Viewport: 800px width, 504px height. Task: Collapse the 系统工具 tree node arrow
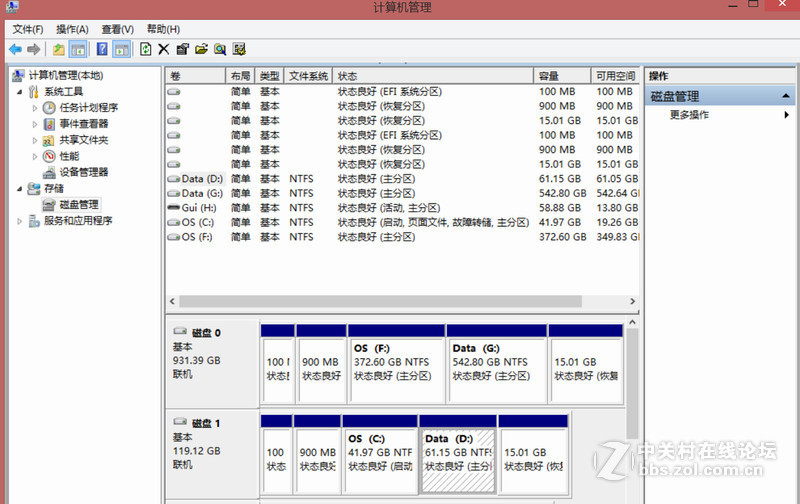click(x=19, y=92)
